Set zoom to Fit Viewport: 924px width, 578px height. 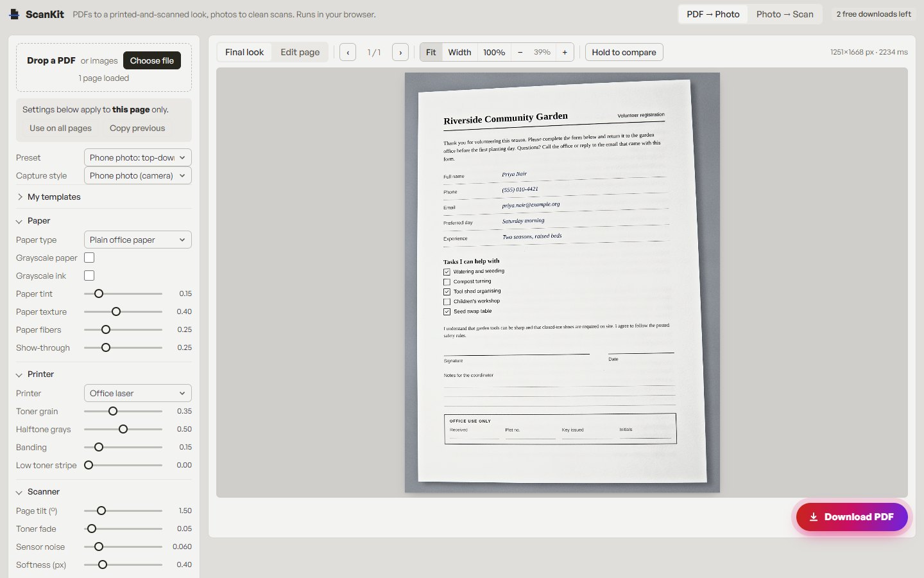pyautogui.click(x=431, y=52)
